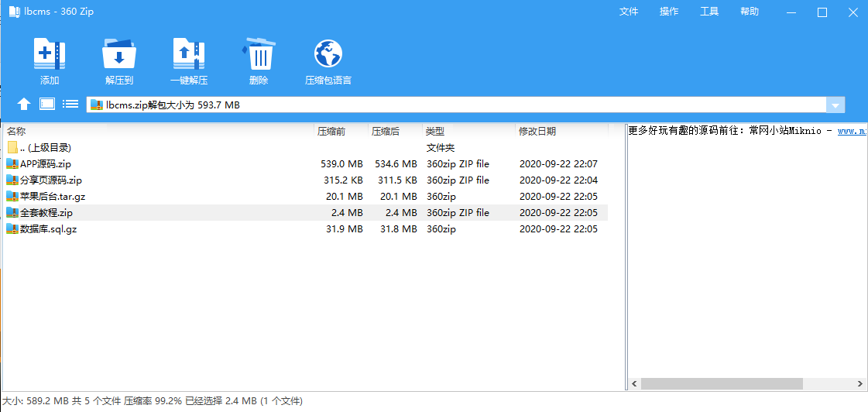The width and height of the screenshot is (868, 412).
Task: Open the 文件 menu
Action: click(x=629, y=12)
